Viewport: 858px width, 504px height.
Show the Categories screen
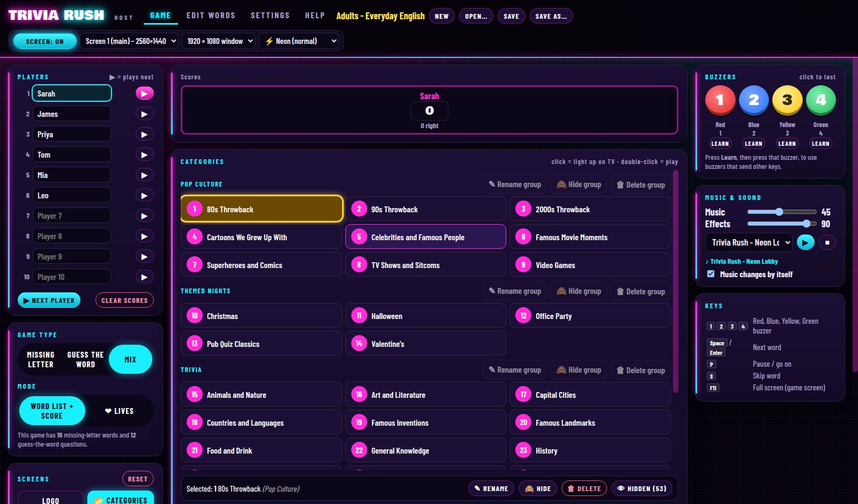[121, 499]
